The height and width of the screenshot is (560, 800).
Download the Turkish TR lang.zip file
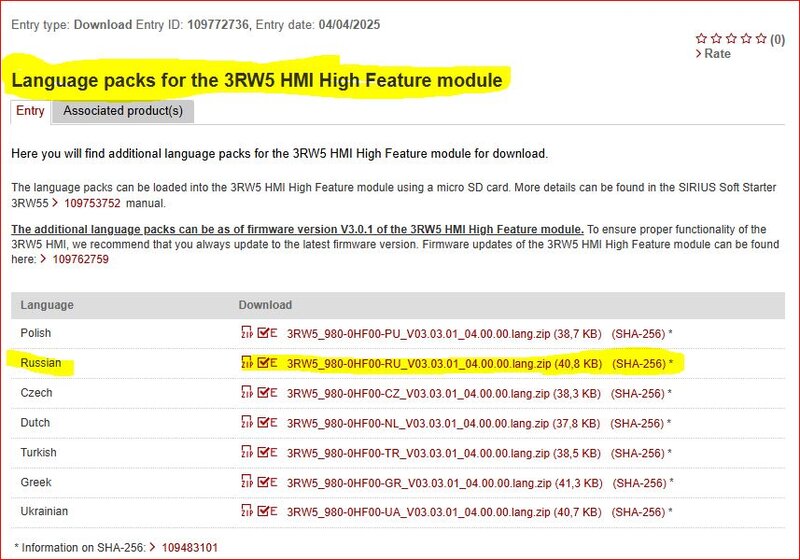[x=444, y=453]
